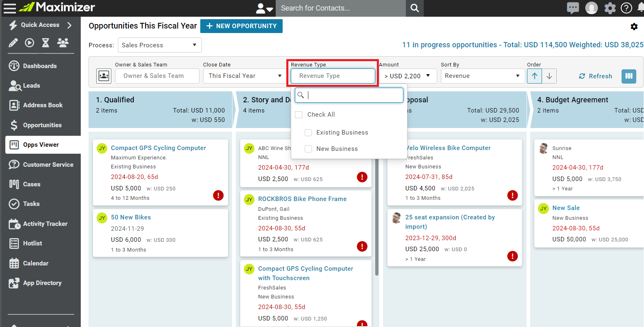Toggle the column layout view button
This screenshot has width=644, height=327.
click(x=629, y=76)
